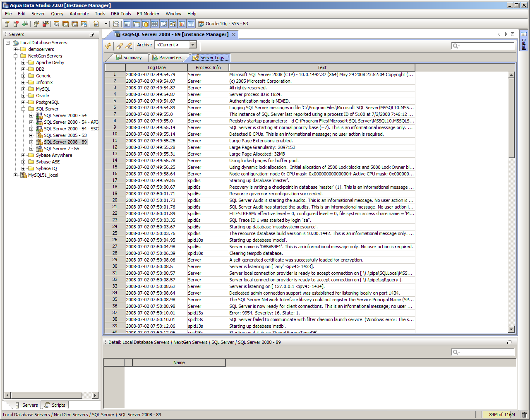530x420 pixels.
Task: Toggle the first highlighted view button in the toolbar
Action: (x=127, y=24)
